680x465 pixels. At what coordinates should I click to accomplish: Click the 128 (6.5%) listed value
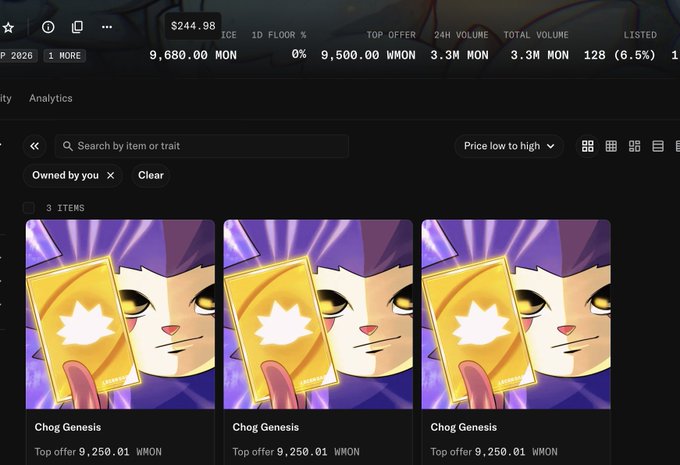[x=619, y=55]
